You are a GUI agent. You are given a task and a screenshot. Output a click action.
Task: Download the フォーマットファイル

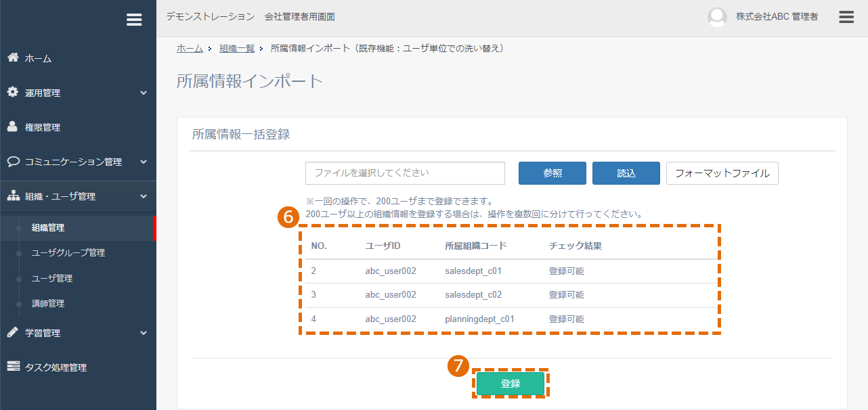pyautogui.click(x=722, y=173)
